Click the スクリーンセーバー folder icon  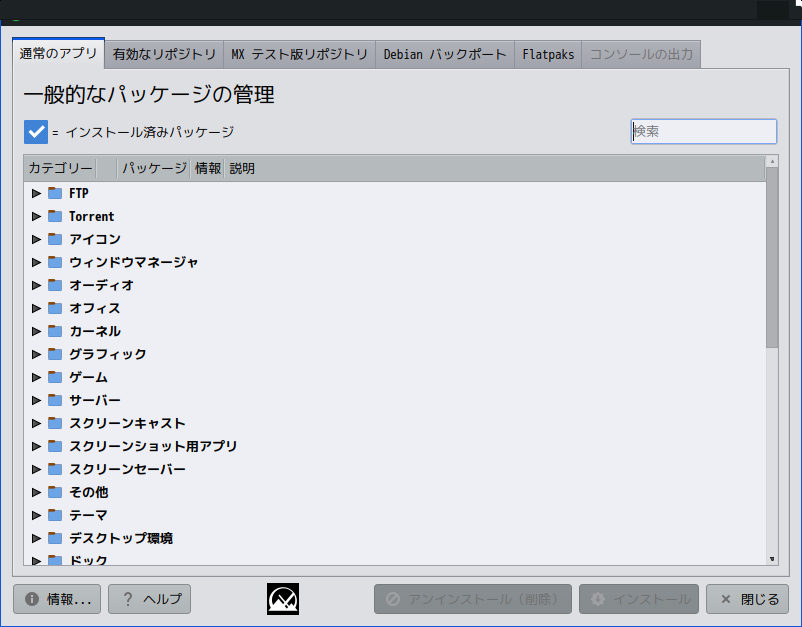pos(55,469)
